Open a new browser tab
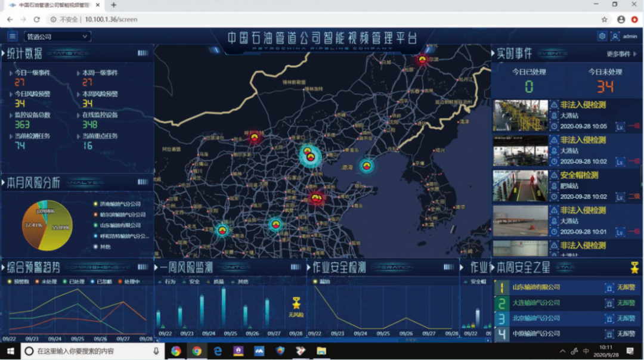The image size is (644, 360). [x=113, y=5]
